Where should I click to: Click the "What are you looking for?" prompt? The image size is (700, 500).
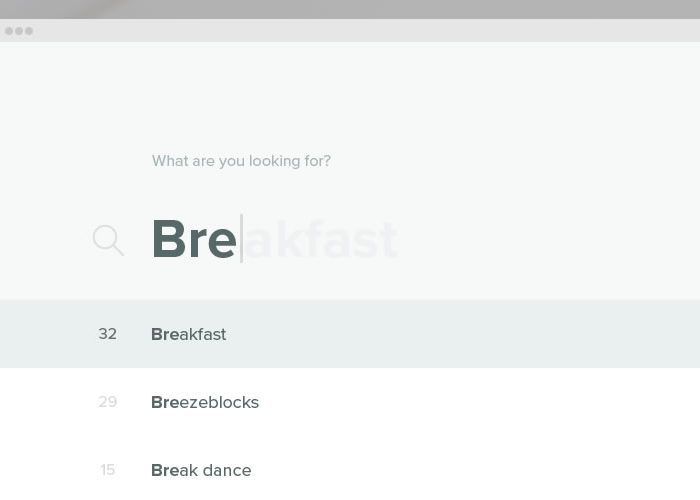[x=241, y=161]
